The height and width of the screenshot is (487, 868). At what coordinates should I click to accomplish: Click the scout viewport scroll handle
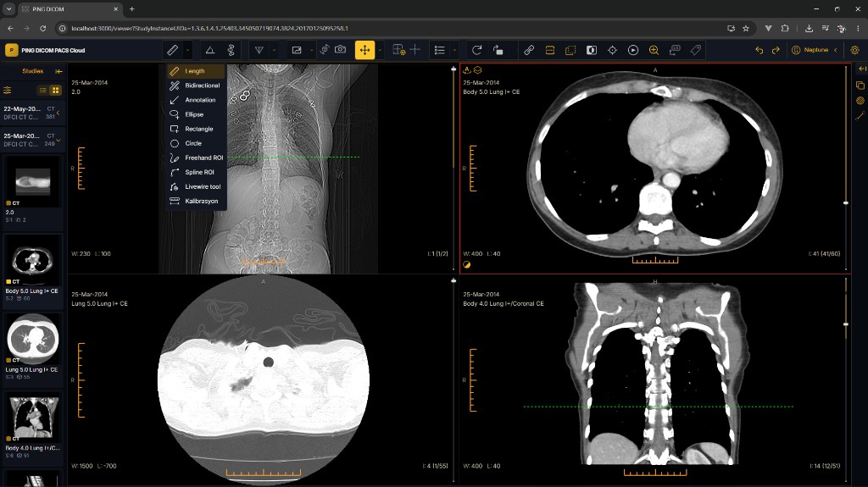click(453, 69)
